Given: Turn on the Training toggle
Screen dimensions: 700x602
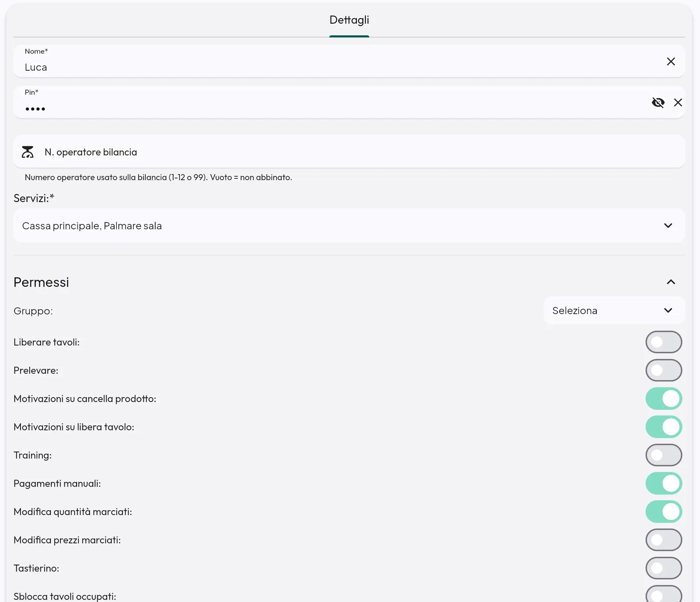Looking at the screenshot, I should pyautogui.click(x=664, y=455).
